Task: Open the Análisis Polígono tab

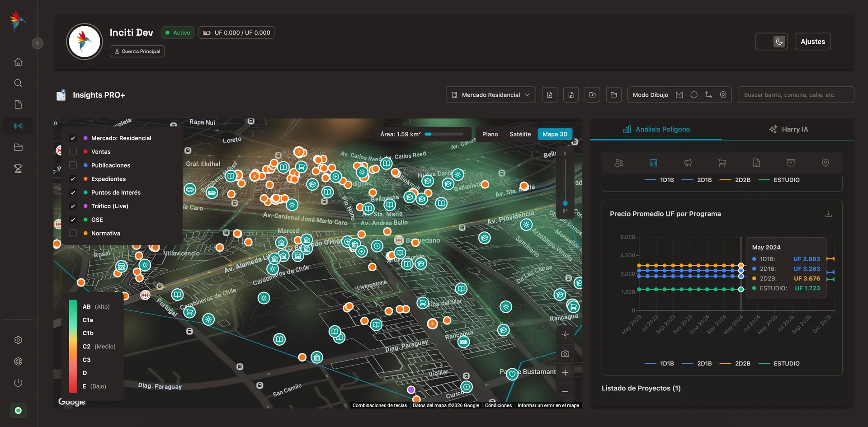Action: click(x=656, y=129)
